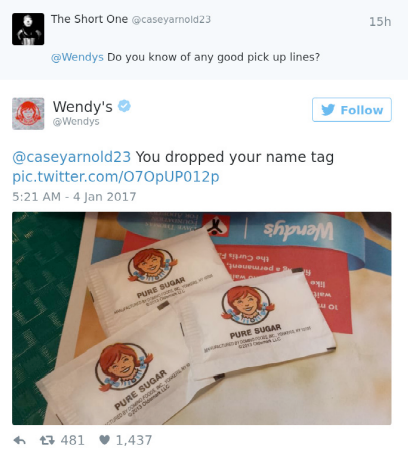View the 1,437 likes count

[134, 440]
